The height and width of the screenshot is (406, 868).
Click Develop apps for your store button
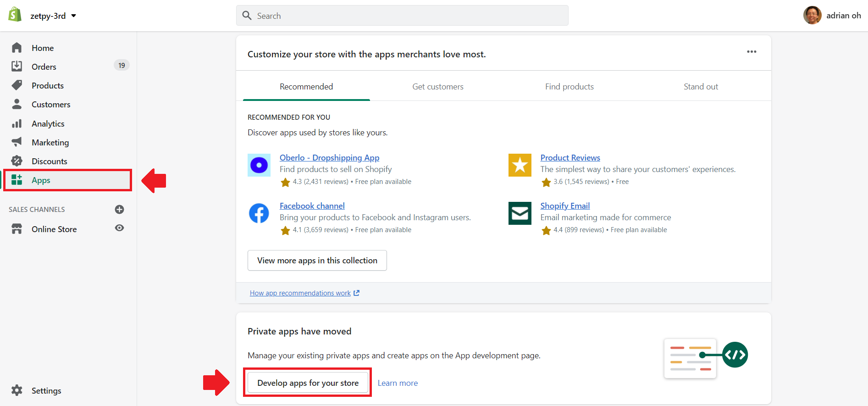click(308, 383)
